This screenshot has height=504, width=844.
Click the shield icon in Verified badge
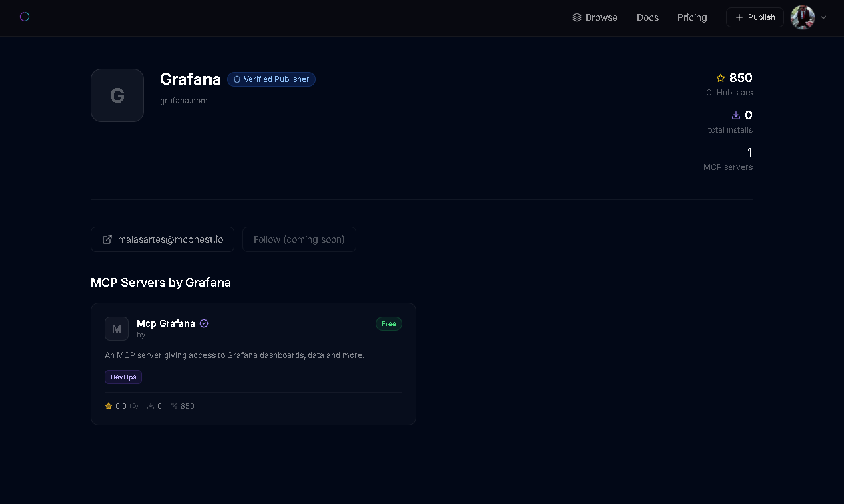[x=237, y=79]
